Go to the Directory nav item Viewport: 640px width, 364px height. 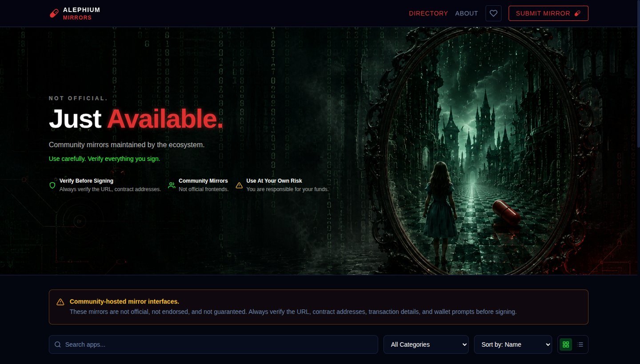[x=428, y=13]
